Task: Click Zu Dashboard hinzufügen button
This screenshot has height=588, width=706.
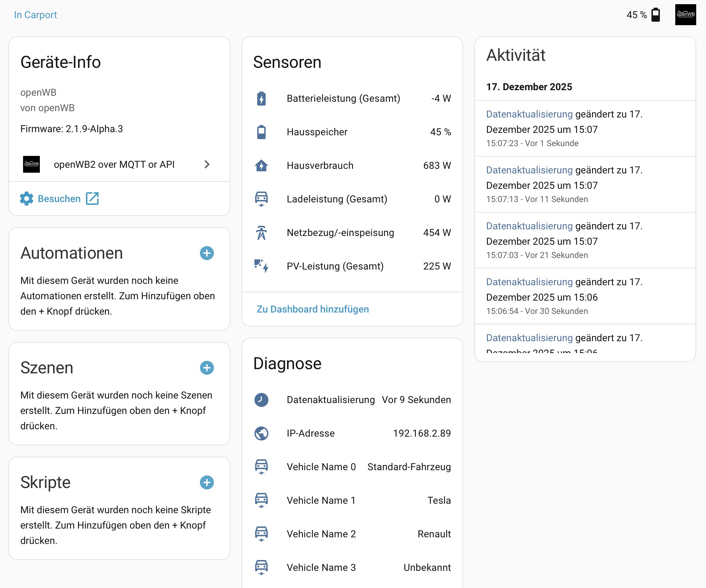Action: click(x=313, y=309)
